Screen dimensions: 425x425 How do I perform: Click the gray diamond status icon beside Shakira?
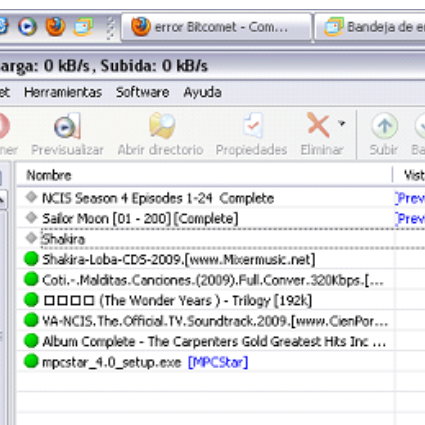tap(31, 238)
